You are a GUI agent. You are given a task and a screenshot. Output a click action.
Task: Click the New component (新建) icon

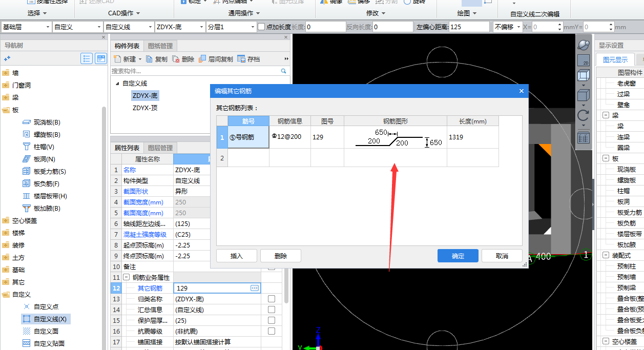tap(117, 59)
